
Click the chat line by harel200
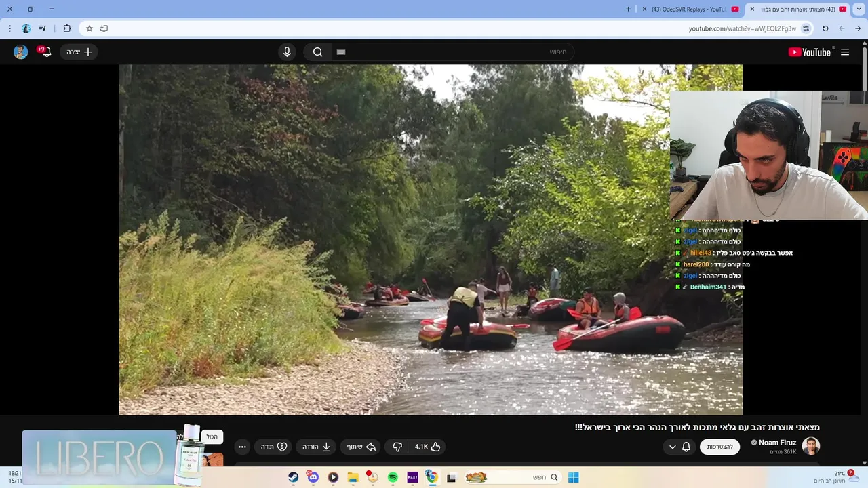pos(711,264)
